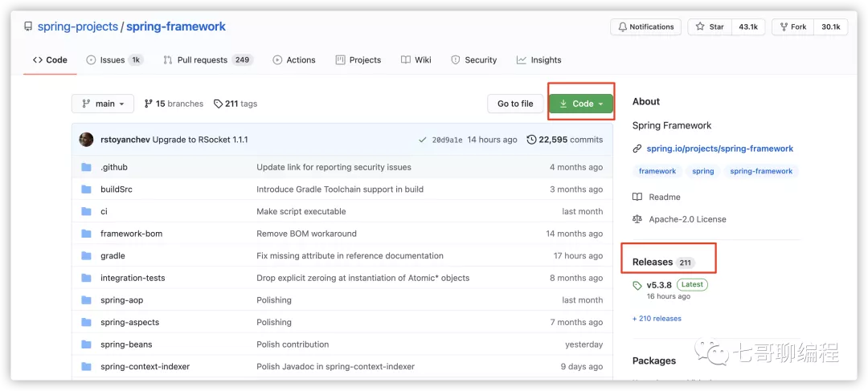Viewport: 868px width, 391px height.
Task: Click the license scale icon
Action: click(x=637, y=219)
